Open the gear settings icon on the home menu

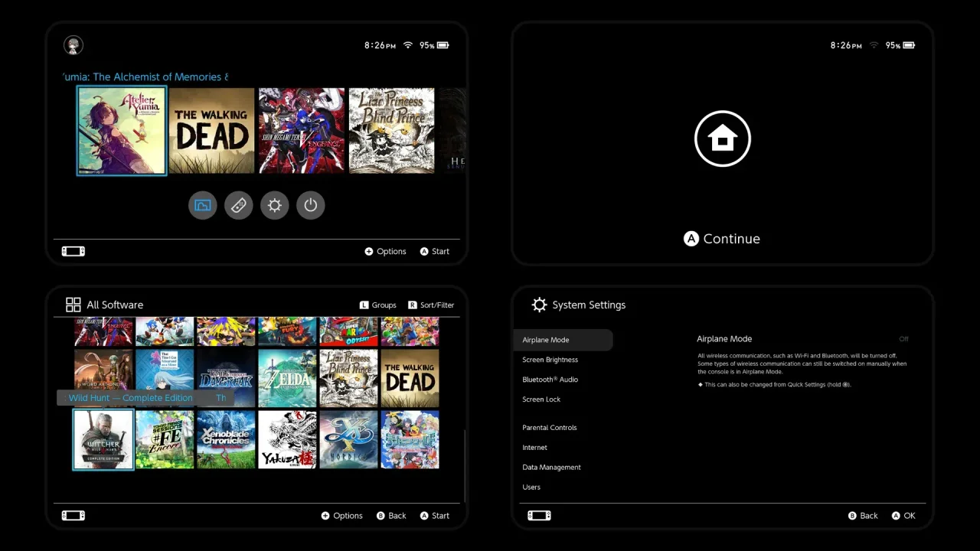pos(275,205)
